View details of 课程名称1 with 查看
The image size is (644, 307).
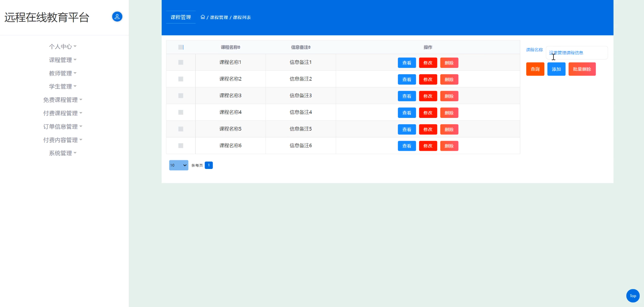tap(407, 63)
